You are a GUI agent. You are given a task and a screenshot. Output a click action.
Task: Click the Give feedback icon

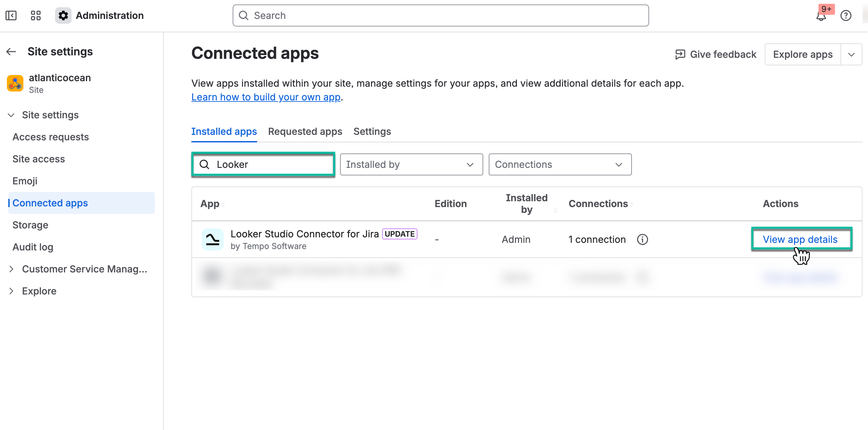(679, 54)
